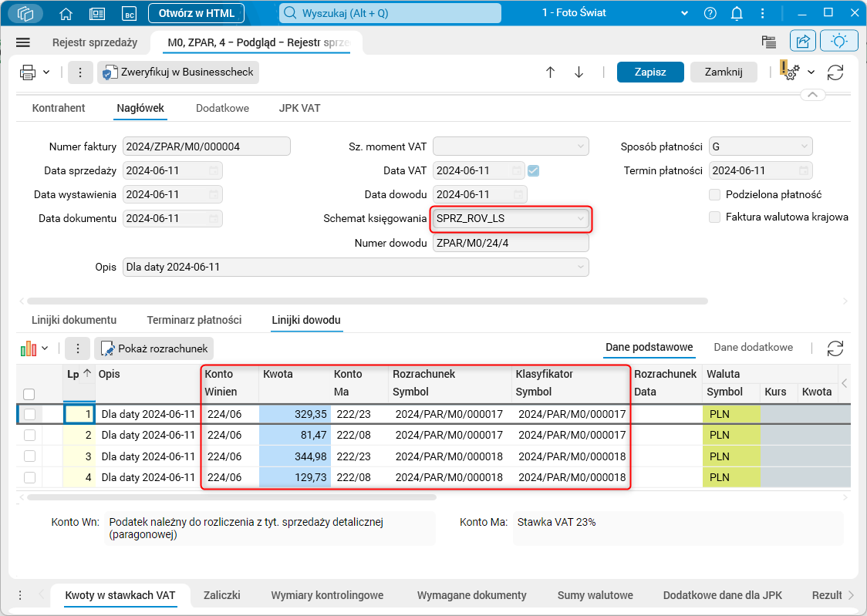Select checkbox for row 3
Image resolution: width=867 pixels, height=616 pixels.
(x=30, y=456)
